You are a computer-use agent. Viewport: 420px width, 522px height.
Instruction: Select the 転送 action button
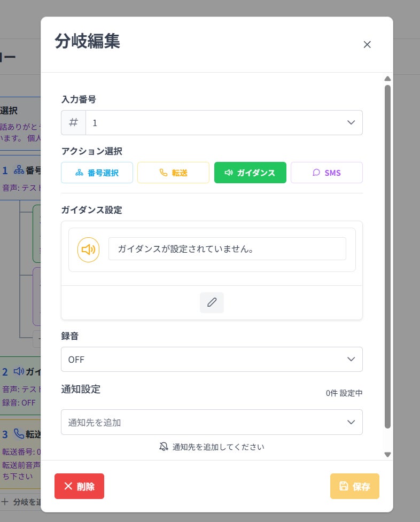pyautogui.click(x=173, y=173)
